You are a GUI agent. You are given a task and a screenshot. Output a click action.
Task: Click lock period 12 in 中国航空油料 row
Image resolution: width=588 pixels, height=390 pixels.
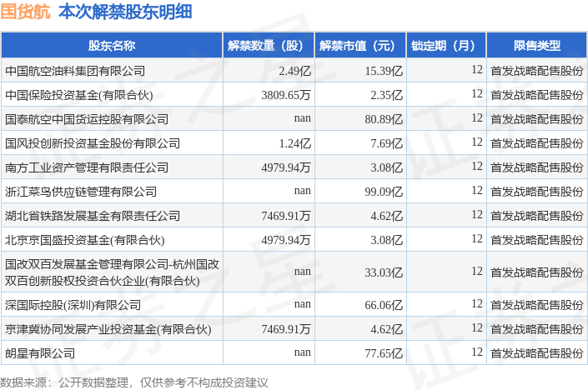coord(477,70)
